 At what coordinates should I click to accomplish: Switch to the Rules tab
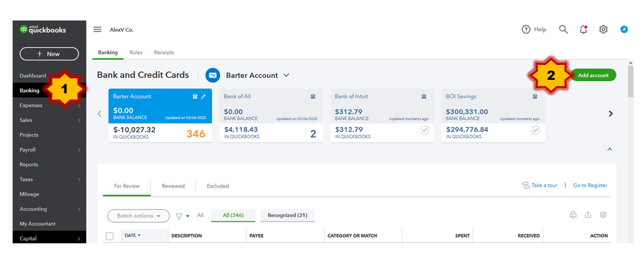pyautogui.click(x=136, y=53)
